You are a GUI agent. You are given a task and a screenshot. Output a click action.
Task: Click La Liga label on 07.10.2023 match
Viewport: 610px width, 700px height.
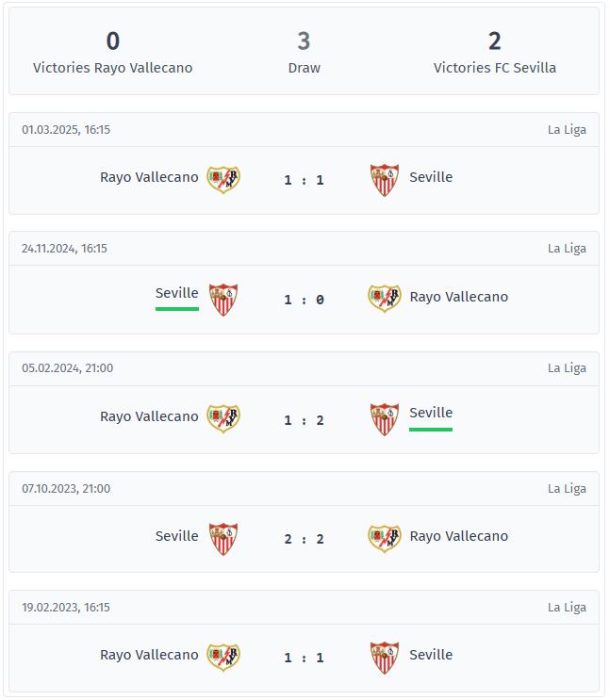coord(567,488)
